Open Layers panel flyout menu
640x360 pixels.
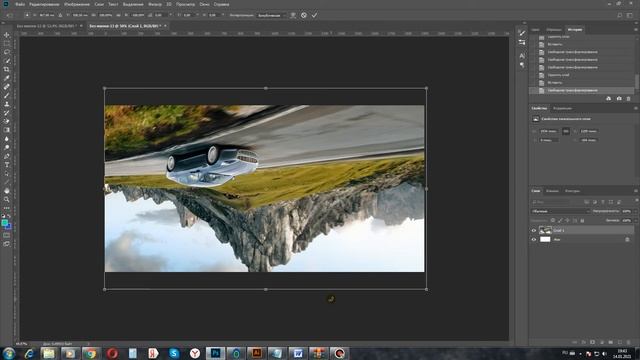point(636,191)
